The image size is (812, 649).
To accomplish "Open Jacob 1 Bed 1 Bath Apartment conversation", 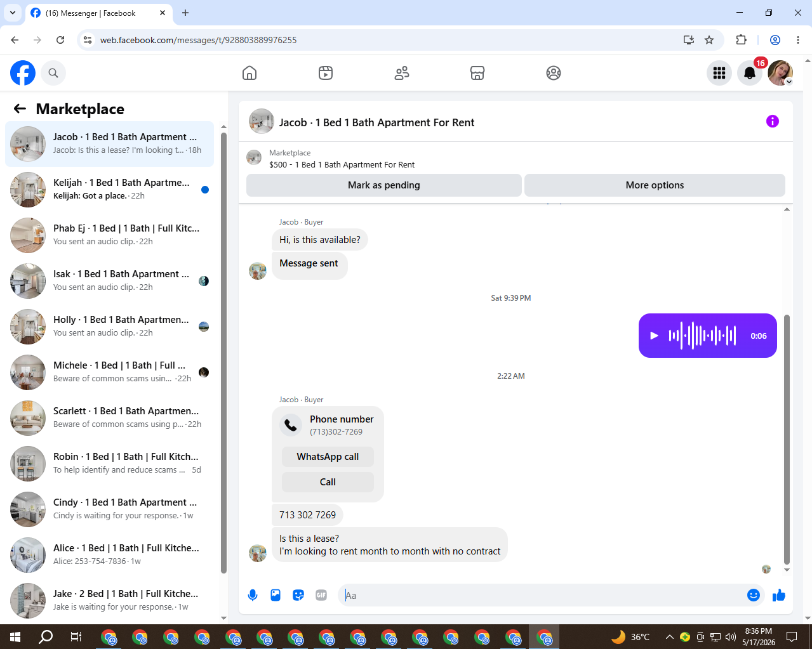I will point(110,144).
